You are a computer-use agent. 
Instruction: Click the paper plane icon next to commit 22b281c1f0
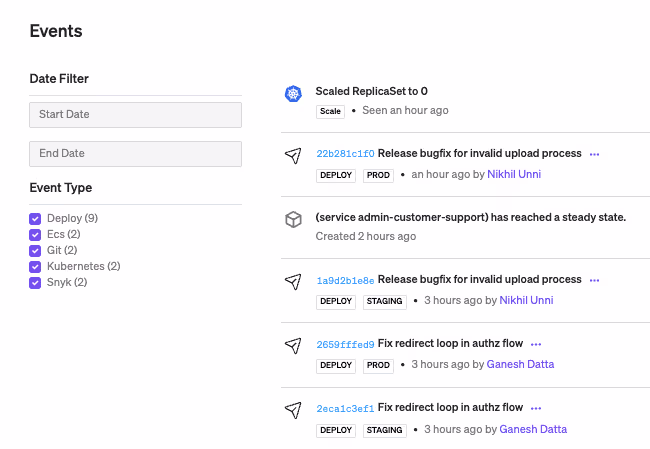click(x=293, y=156)
